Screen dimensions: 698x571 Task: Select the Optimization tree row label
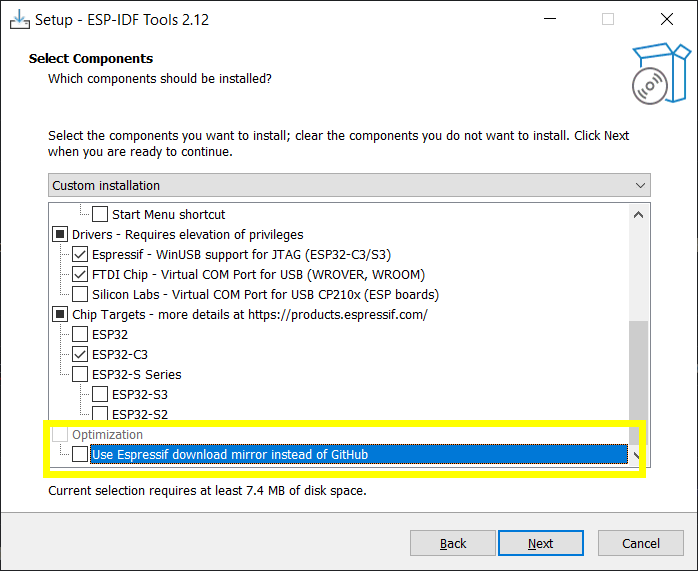point(107,434)
